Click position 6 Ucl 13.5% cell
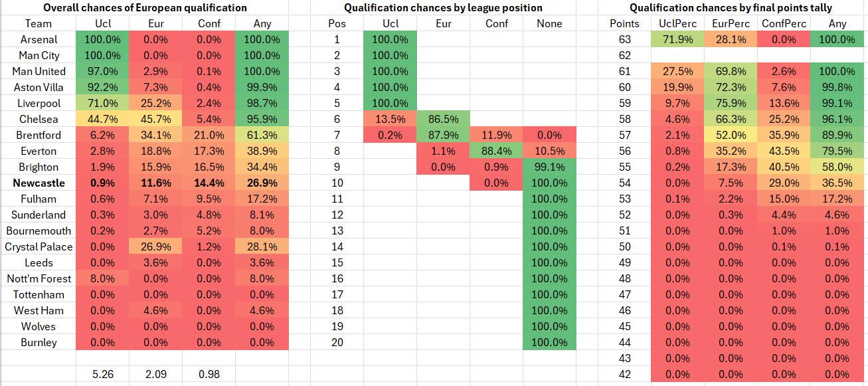868x386 pixels. click(x=391, y=119)
